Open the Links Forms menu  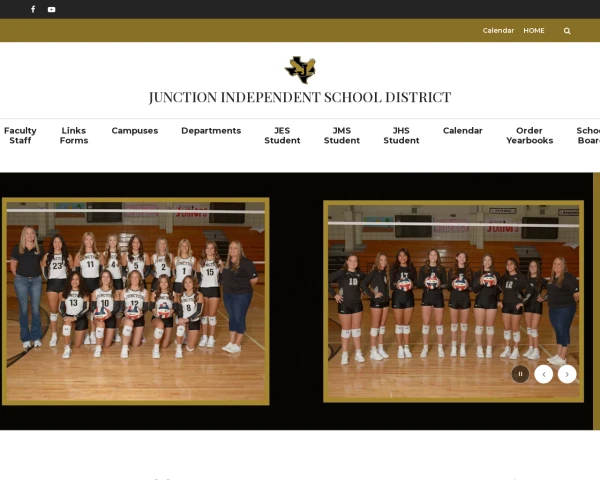tap(74, 136)
